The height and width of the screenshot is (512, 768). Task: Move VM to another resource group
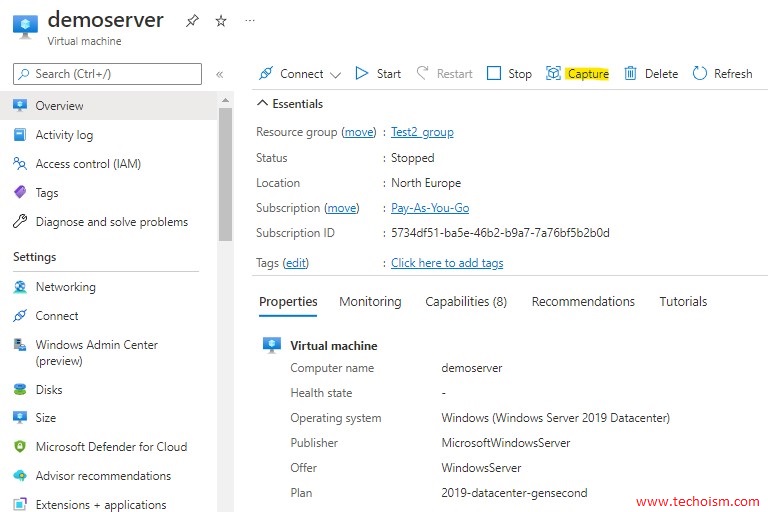(359, 132)
